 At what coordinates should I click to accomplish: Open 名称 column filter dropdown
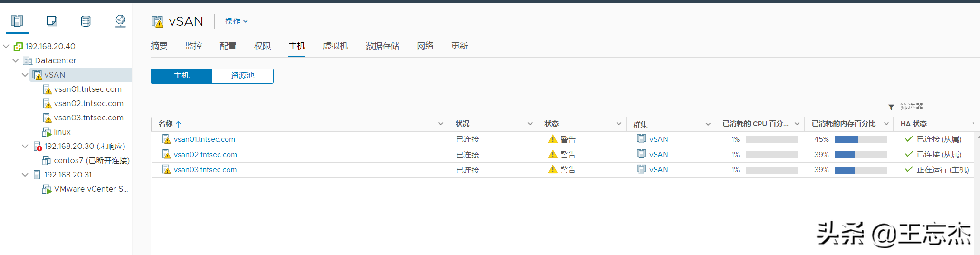tap(440, 124)
